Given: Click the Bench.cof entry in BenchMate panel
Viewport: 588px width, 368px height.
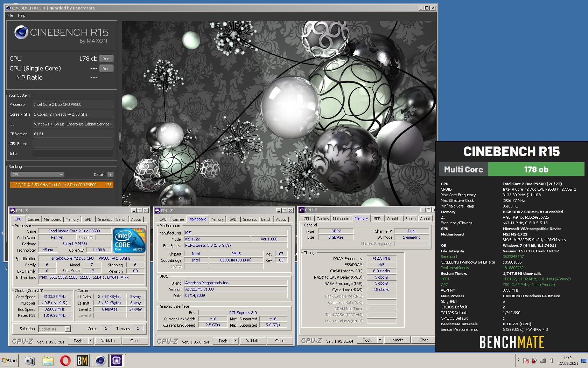Looking at the screenshot, I should [x=449, y=257].
